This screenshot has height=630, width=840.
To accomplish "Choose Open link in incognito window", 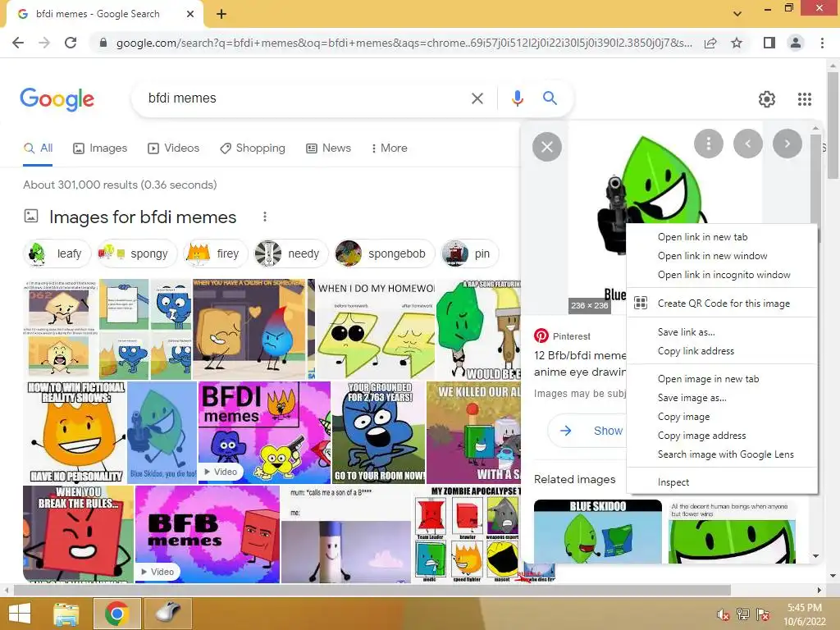I will pyautogui.click(x=722, y=274).
